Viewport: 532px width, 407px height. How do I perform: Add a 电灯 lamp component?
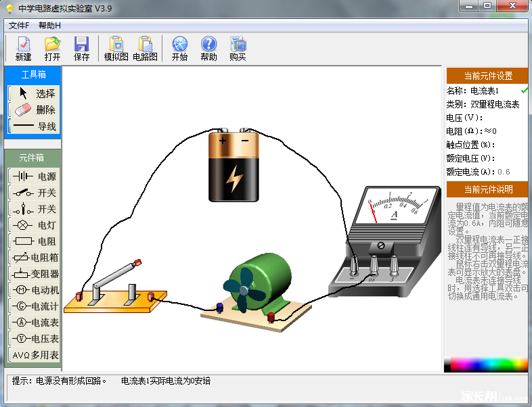coord(34,225)
